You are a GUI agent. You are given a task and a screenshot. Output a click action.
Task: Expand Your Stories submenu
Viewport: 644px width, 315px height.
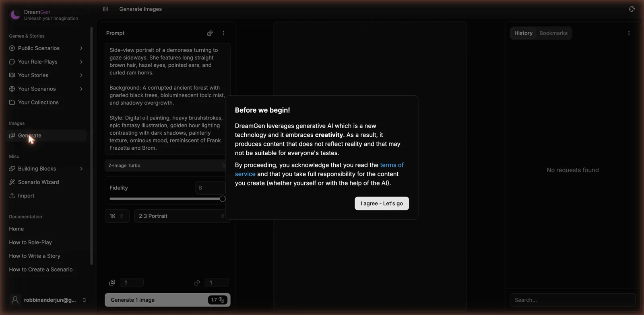point(81,75)
